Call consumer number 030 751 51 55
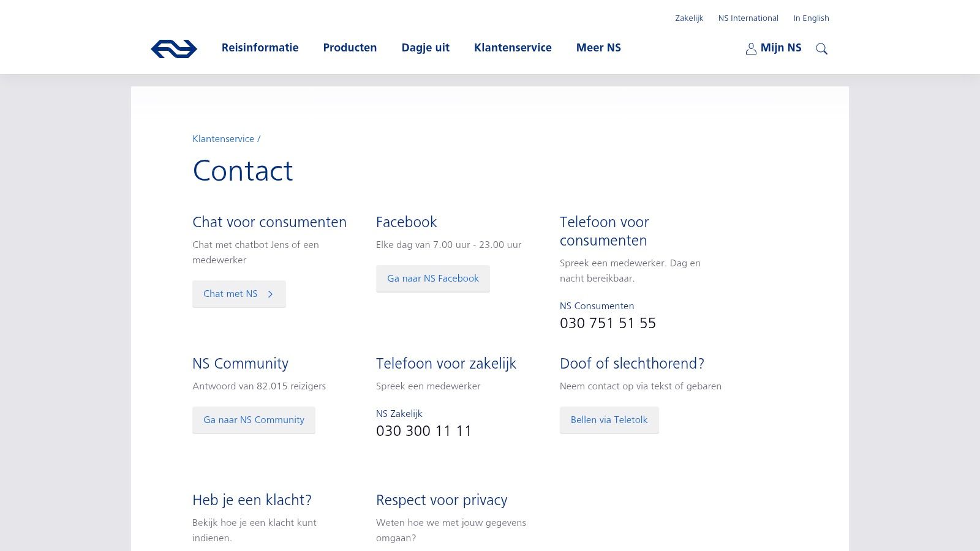The image size is (980, 551). pyautogui.click(x=608, y=323)
